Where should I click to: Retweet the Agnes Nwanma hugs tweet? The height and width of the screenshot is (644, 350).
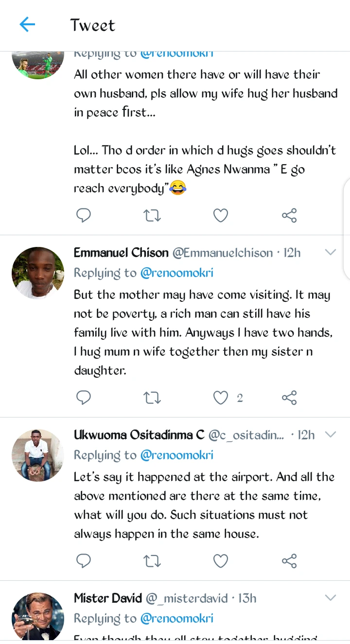point(152,215)
